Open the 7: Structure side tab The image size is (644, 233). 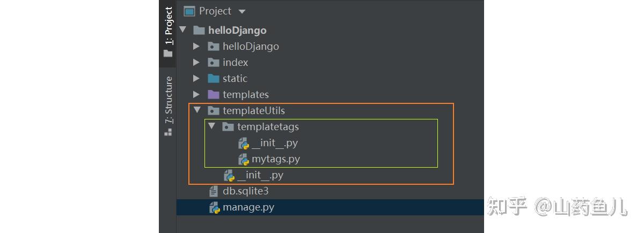point(169,106)
